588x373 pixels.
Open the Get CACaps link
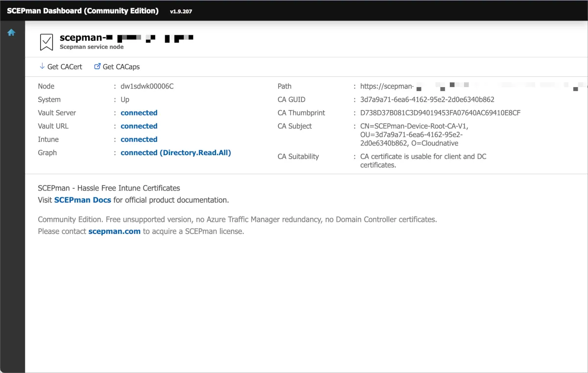[x=121, y=67]
